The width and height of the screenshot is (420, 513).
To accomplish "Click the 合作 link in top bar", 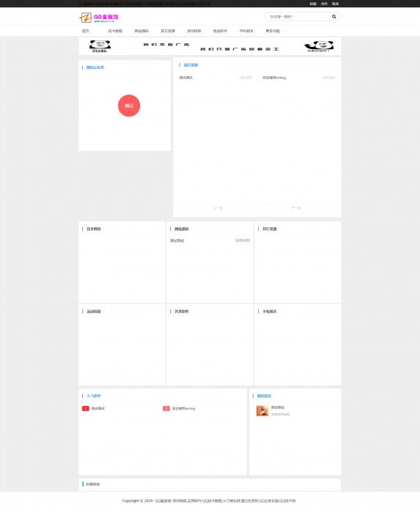I will 324,4.
